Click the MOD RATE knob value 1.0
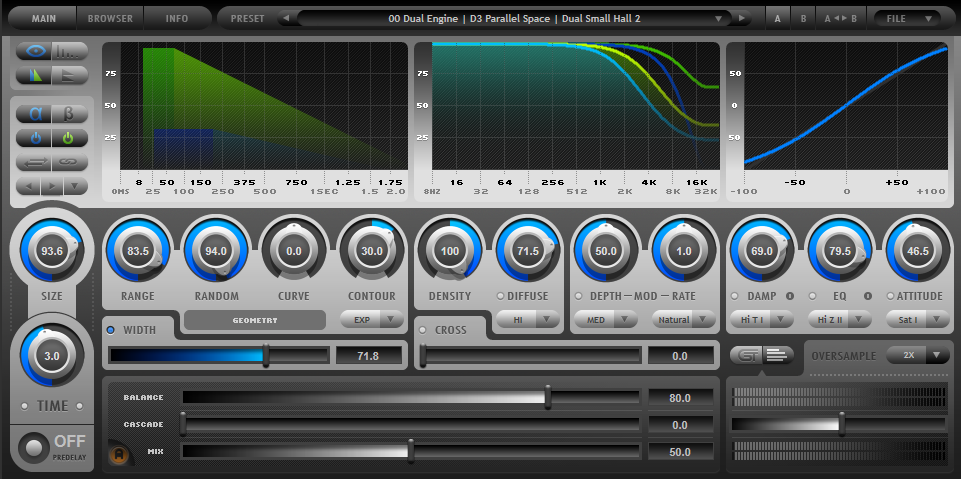This screenshot has width=961, height=479. tap(683, 251)
